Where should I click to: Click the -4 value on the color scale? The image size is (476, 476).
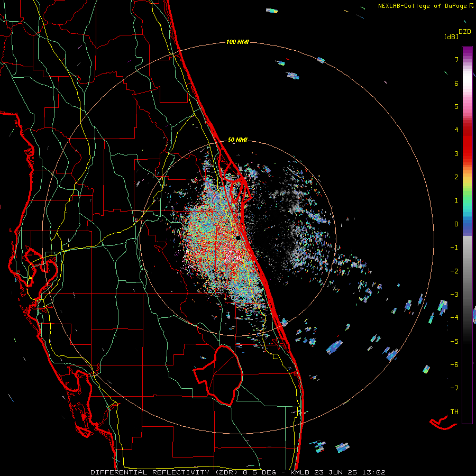[x=454, y=318]
